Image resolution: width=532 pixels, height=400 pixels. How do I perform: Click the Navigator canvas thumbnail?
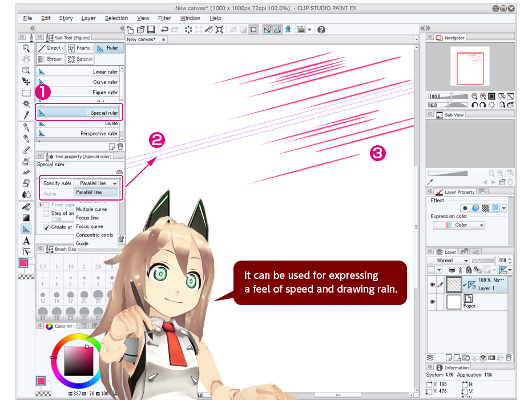[470, 66]
